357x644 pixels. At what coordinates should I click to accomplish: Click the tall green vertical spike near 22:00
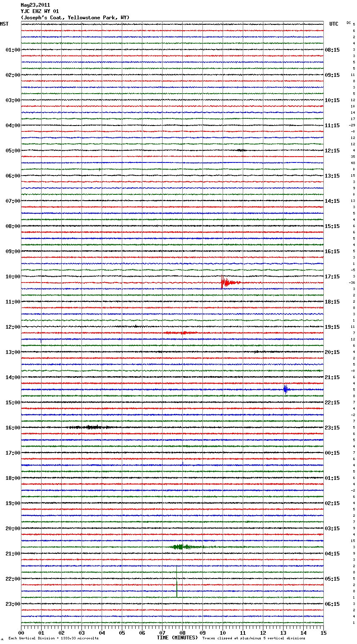click(177, 581)
